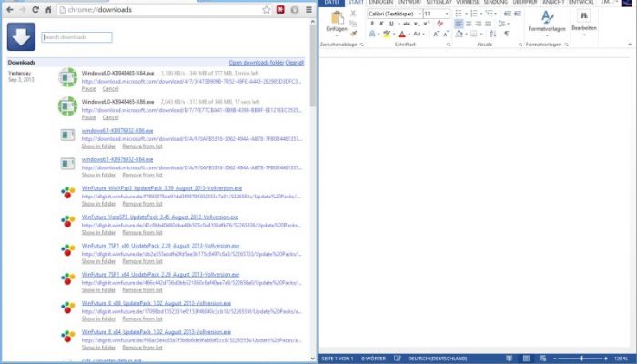The height and width of the screenshot is (364, 637).
Task: Open the highlight color dropdown arrow
Action: tap(394, 35)
